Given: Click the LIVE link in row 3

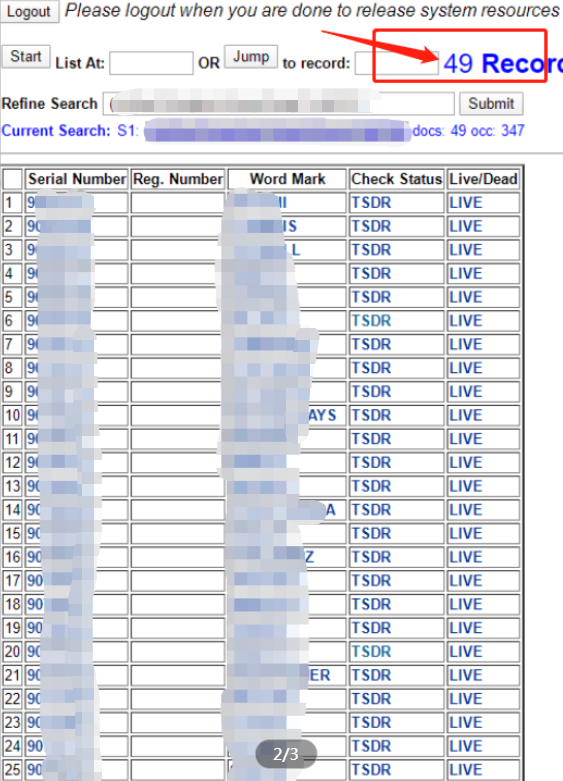Looking at the screenshot, I should (466, 250).
